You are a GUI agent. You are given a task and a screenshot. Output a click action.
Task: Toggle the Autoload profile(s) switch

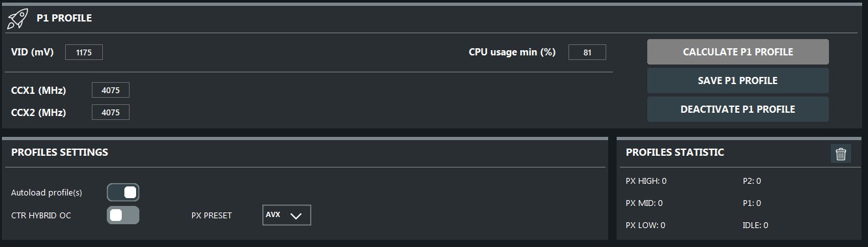pyautogui.click(x=123, y=192)
